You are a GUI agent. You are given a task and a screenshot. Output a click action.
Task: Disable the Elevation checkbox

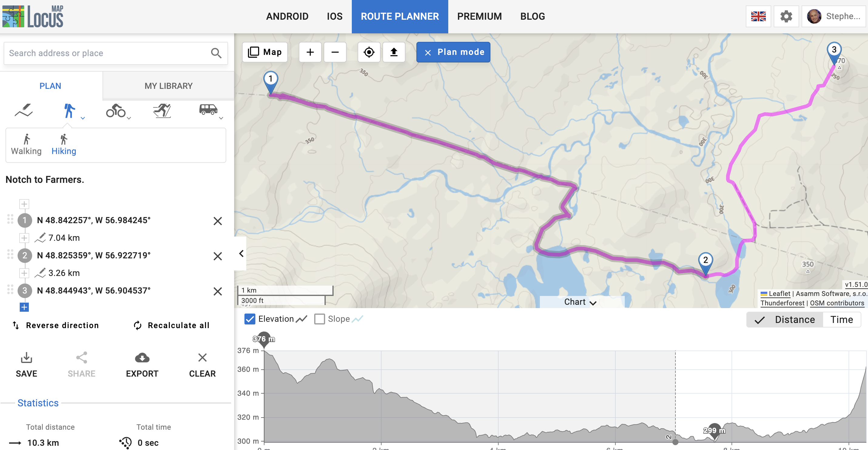(x=250, y=319)
